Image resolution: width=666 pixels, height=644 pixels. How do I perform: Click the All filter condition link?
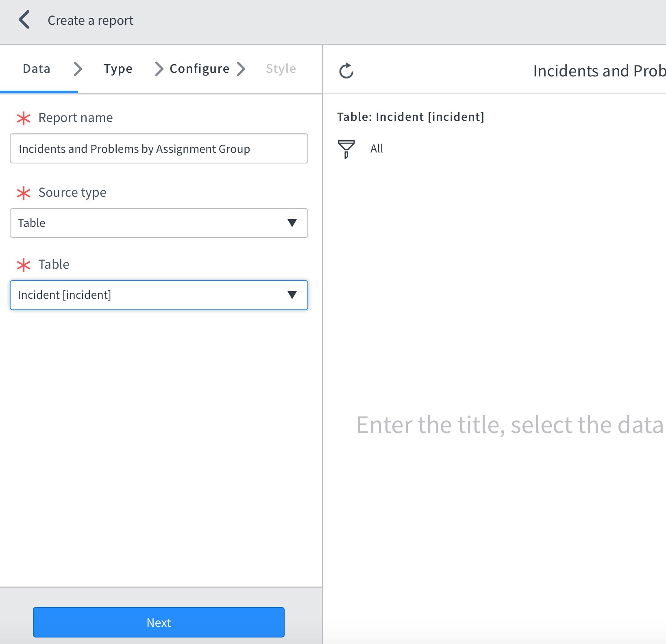tap(377, 149)
